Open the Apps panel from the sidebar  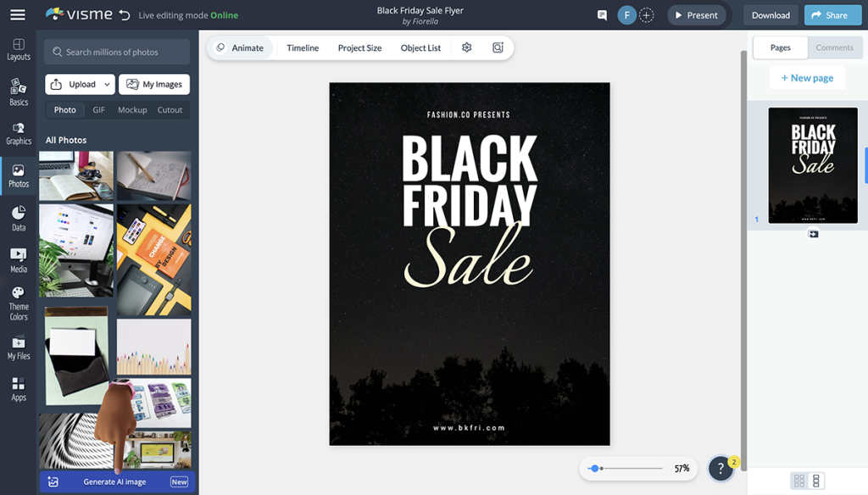[18, 388]
